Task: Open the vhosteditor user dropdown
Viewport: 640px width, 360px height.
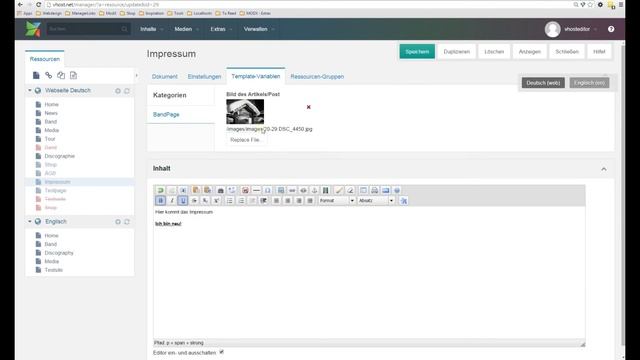Action: pyautogui.click(x=580, y=29)
